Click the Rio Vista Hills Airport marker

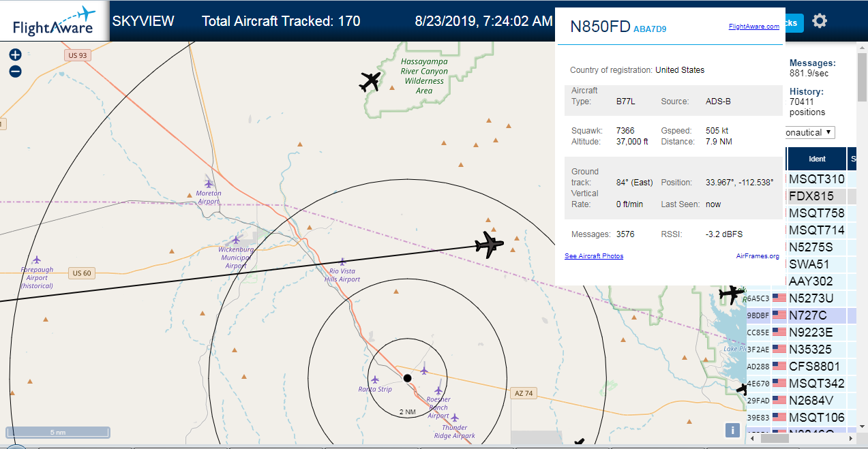click(342, 262)
